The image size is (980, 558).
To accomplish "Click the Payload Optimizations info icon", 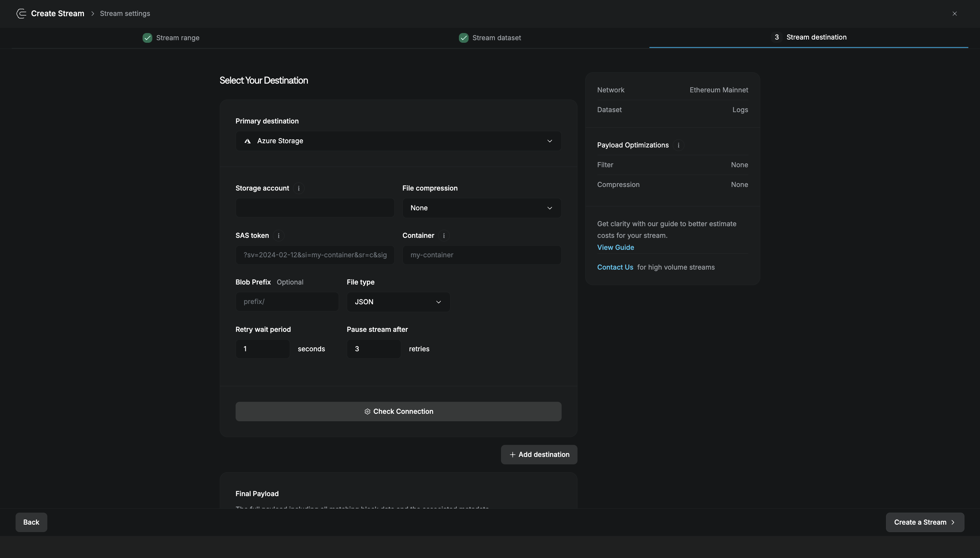I will 678,145.
